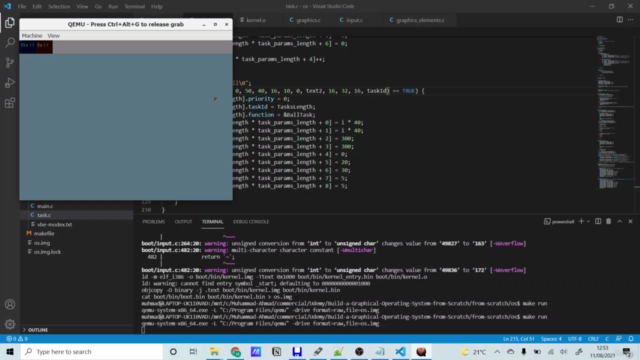Kill the terminal with the trash icon
The height and width of the screenshot is (360, 640).
pos(609,222)
